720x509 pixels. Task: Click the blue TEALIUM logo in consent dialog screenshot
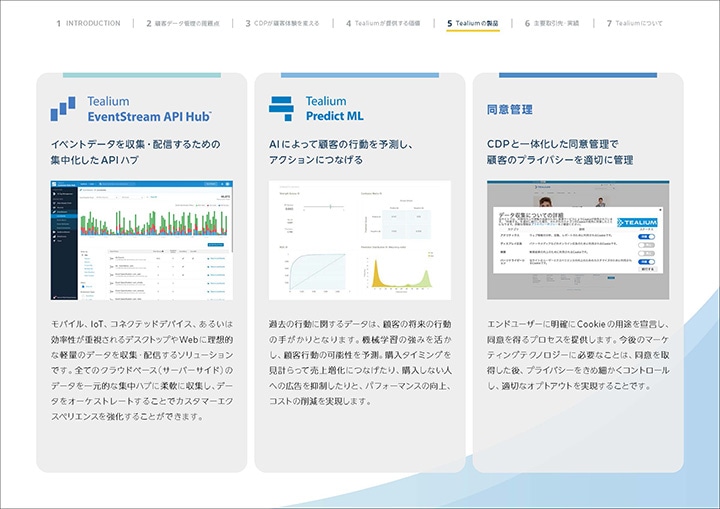(x=637, y=222)
